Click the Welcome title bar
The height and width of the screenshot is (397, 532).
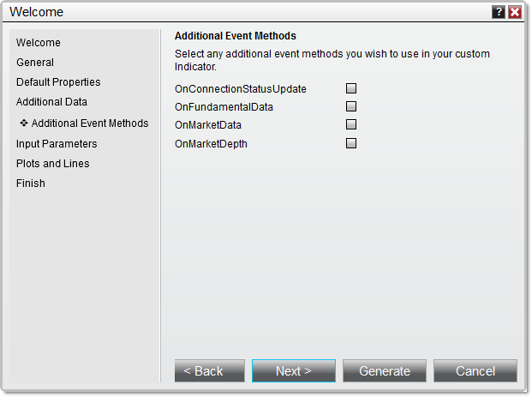pos(240,12)
